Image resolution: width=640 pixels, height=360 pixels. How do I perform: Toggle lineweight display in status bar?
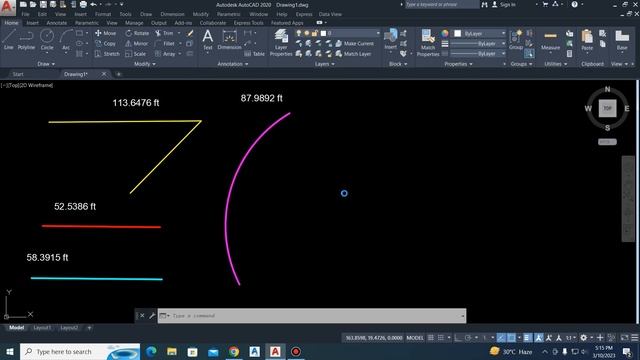[527, 338]
